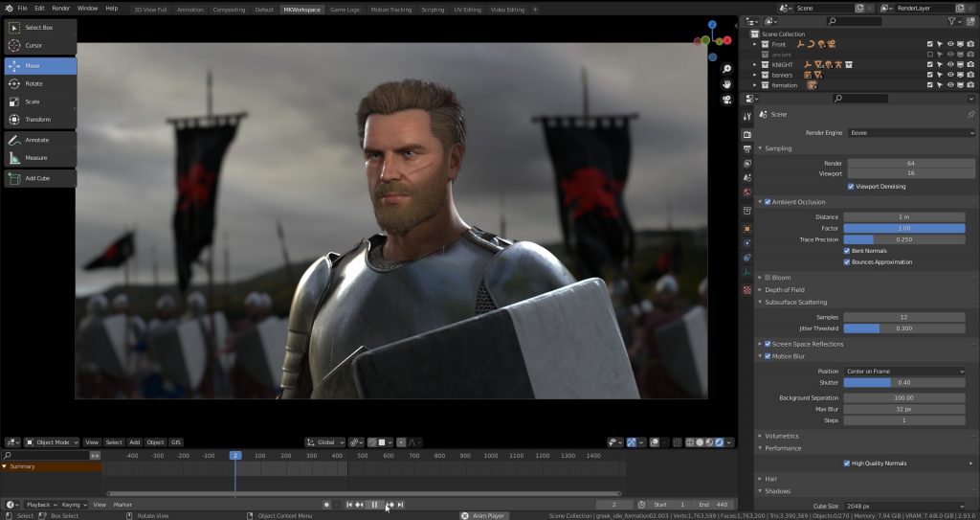Exclude the Front collection via its checkbox

[x=930, y=44]
